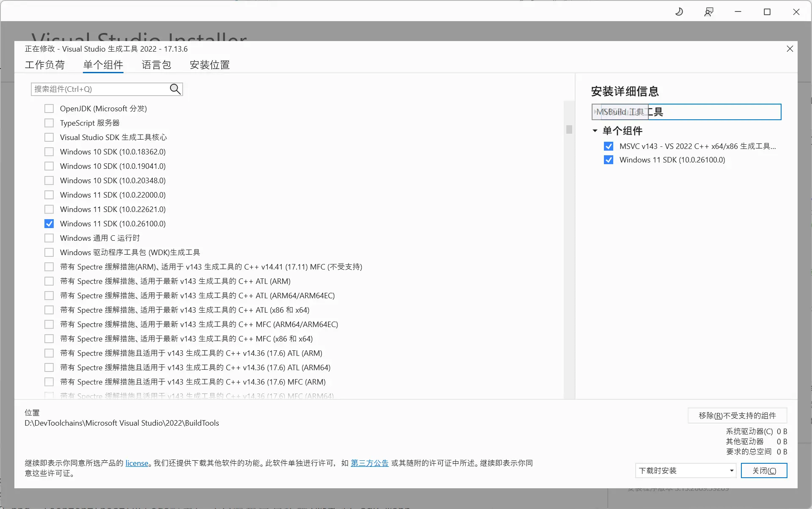The height and width of the screenshot is (509, 812).
Task: Check TypeScript 服务器 checkbox
Action: click(x=49, y=123)
